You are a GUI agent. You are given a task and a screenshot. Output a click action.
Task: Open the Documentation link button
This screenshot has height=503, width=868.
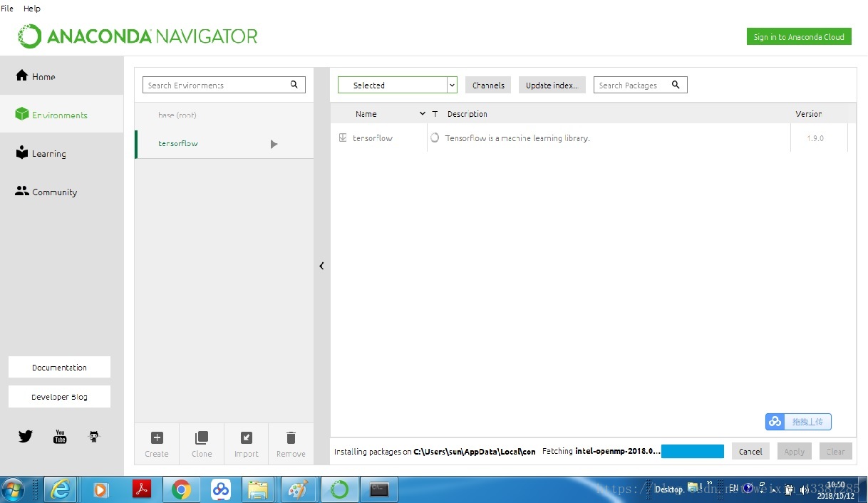click(x=59, y=368)
